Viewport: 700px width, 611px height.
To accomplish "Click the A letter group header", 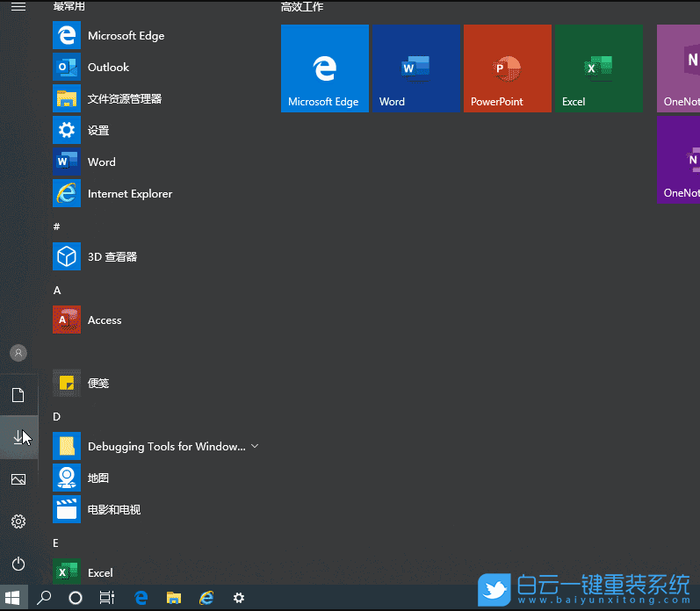I will click(x=57, y=291).
